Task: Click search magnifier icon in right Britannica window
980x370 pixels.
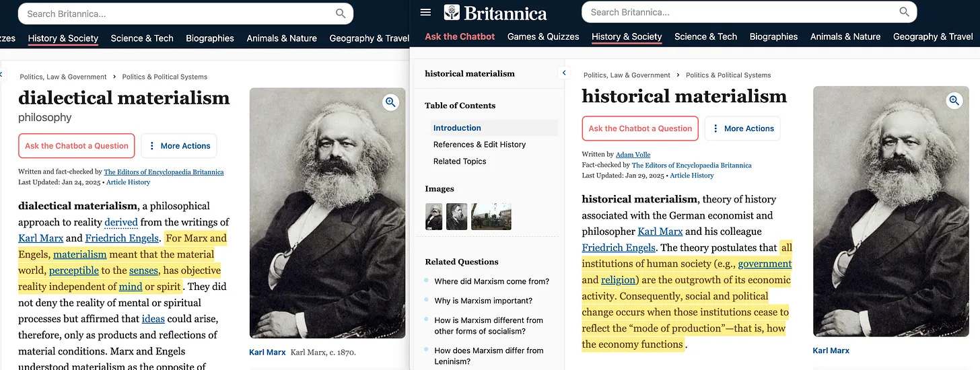Action: tap(904, 12)
